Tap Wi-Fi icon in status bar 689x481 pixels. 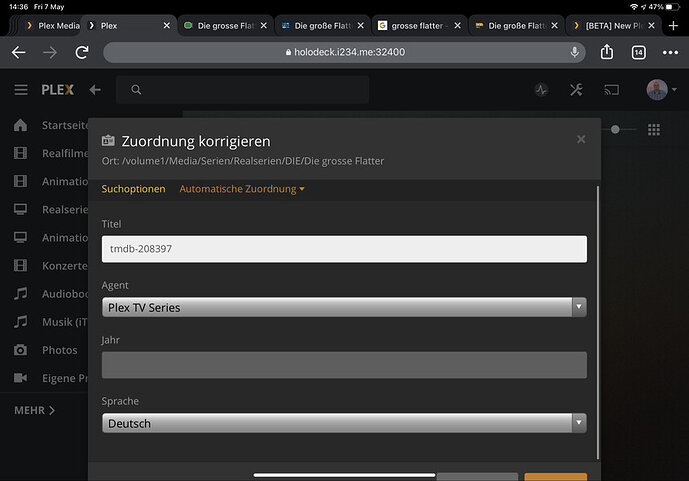(634, 7)
